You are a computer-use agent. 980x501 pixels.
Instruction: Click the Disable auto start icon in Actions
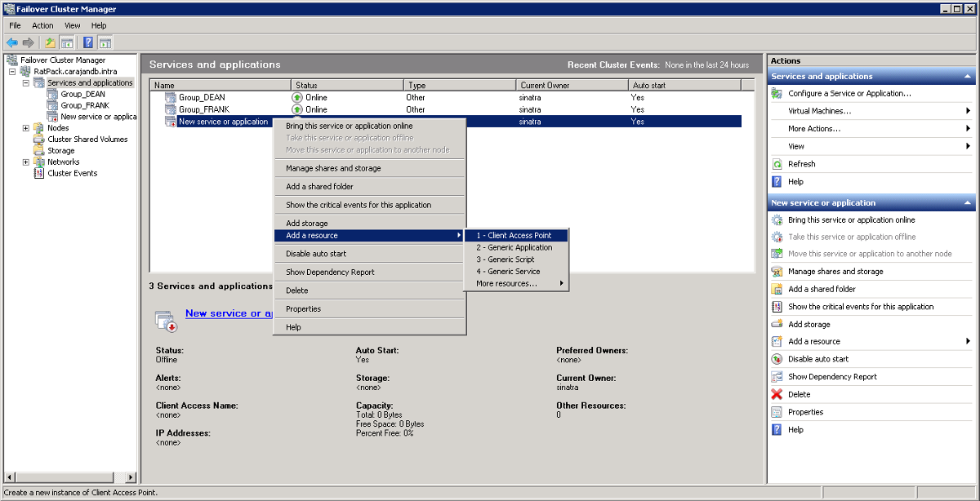[x=777, y=359]
